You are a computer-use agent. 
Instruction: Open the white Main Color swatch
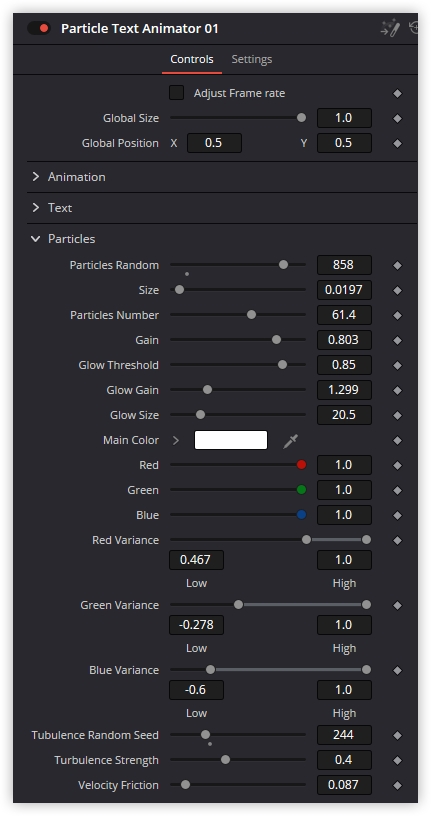pos(231,440)
